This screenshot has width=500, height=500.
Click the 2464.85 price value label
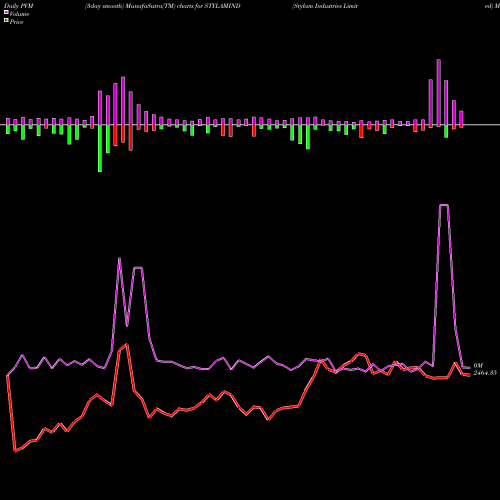pyautogui.click(x=485, y=373)
